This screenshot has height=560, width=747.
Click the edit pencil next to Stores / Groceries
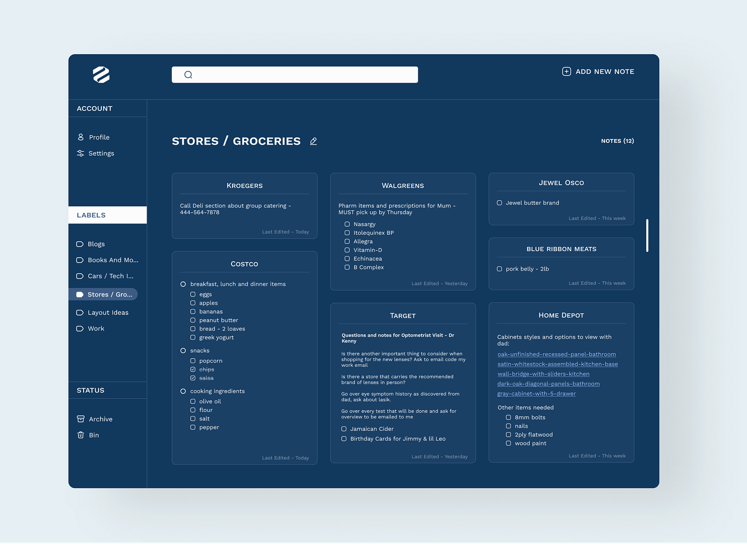click(x=313, y=141)
